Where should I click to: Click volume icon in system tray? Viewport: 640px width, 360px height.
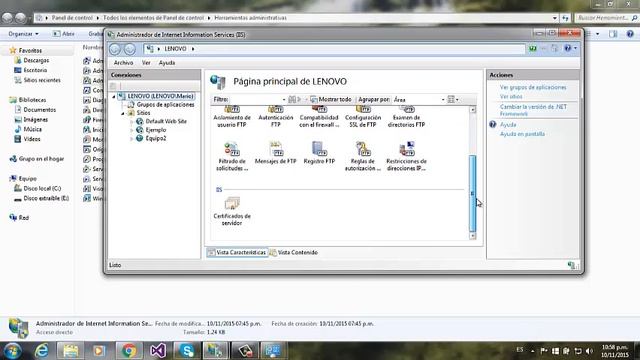tap(589, 351)
